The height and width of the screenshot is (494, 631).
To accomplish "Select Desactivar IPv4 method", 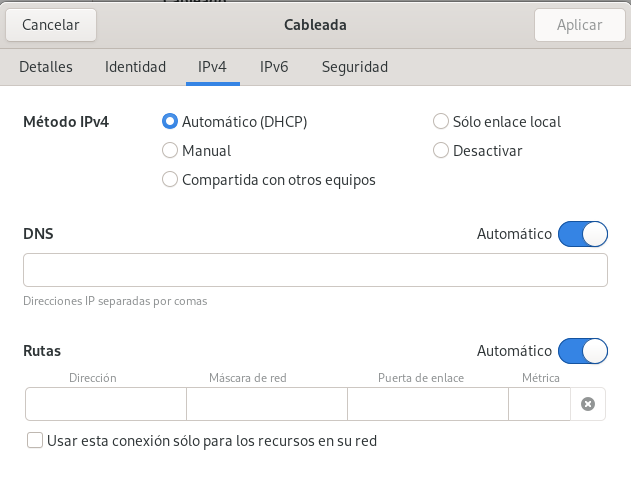I will click(x=441, y=151).
